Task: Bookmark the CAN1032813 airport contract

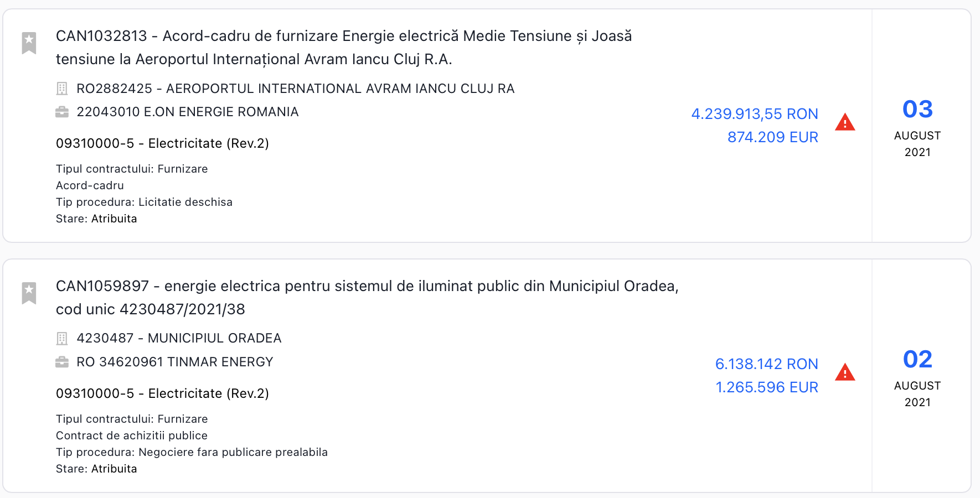Action: 29,43
